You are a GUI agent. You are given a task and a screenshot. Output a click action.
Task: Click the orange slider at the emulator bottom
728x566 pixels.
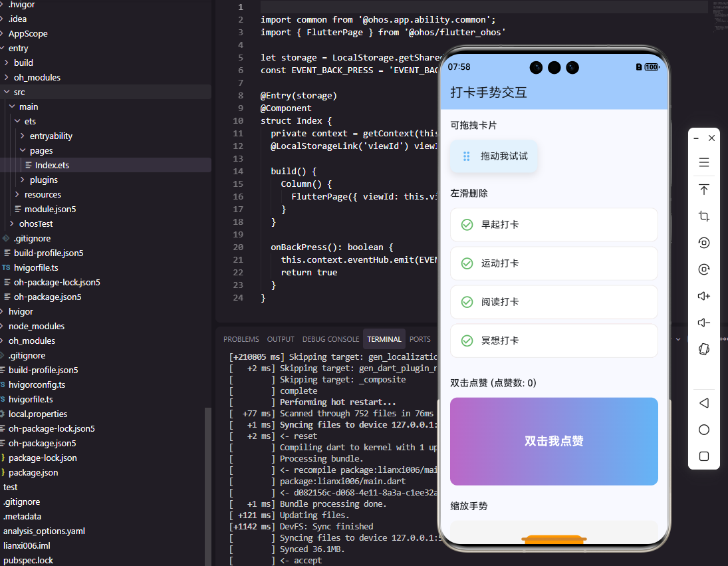554,539
